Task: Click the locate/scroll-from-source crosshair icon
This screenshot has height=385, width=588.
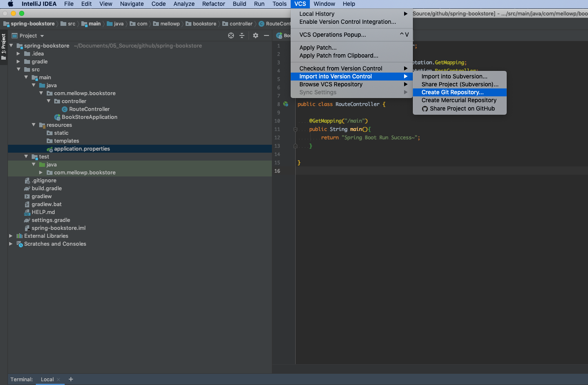Action: 231,35
